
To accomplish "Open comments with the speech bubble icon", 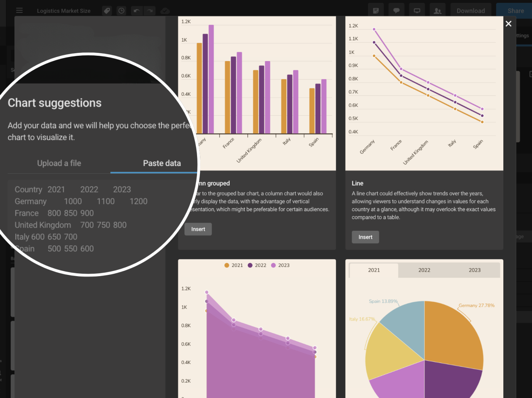I will click(x=396, y=10).
